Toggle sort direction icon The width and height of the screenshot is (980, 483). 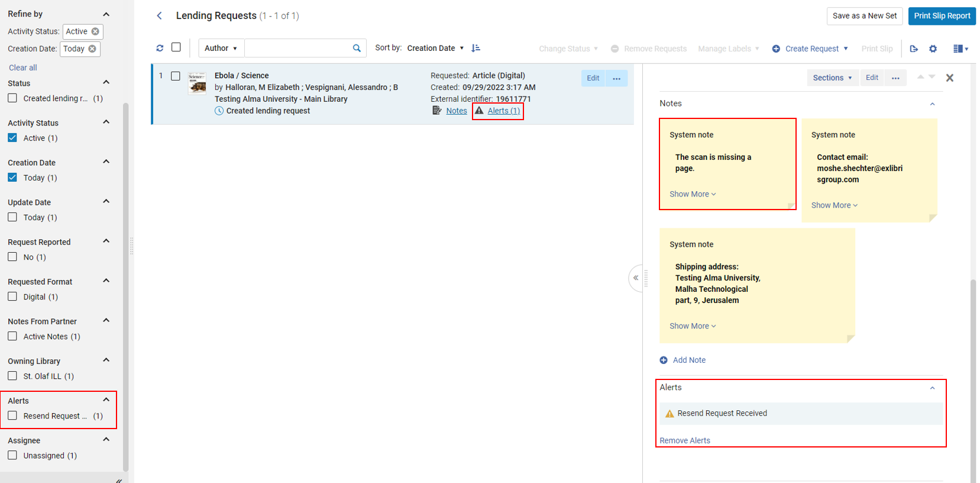(476, 48)
